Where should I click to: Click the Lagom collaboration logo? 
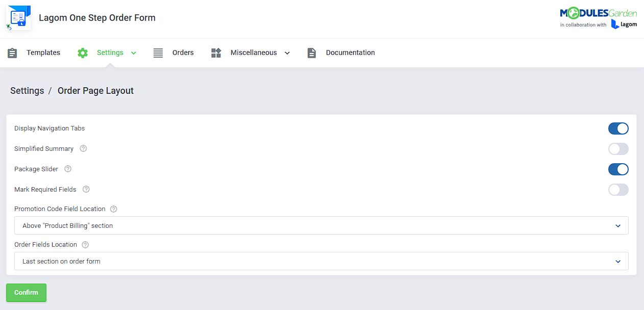[x=624, y=24]
